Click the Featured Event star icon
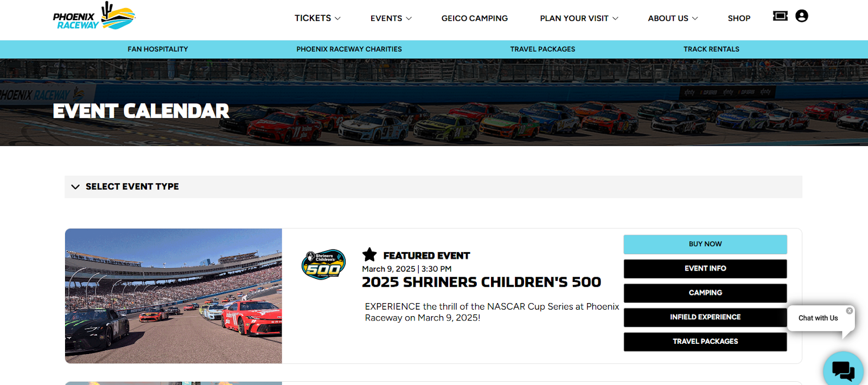The width and height of the screenshot is (868, 385). pyautogui.click(x=369, y=255)
